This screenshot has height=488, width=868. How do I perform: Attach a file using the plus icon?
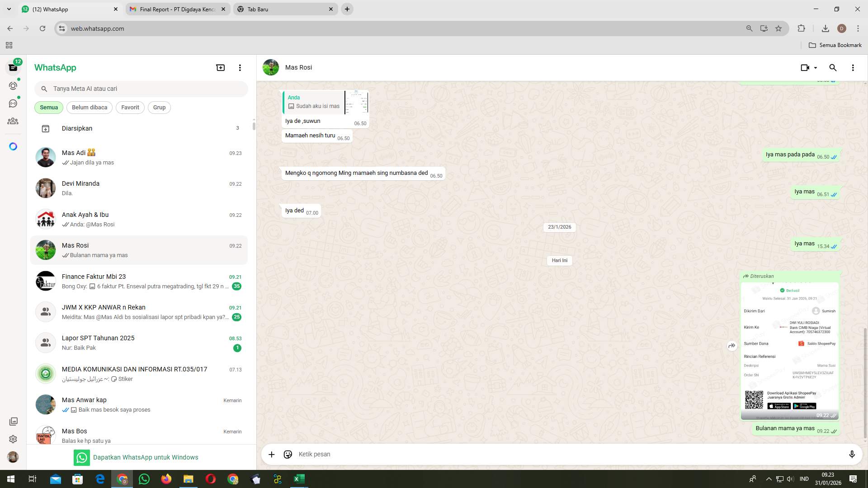tap(271, 454)
